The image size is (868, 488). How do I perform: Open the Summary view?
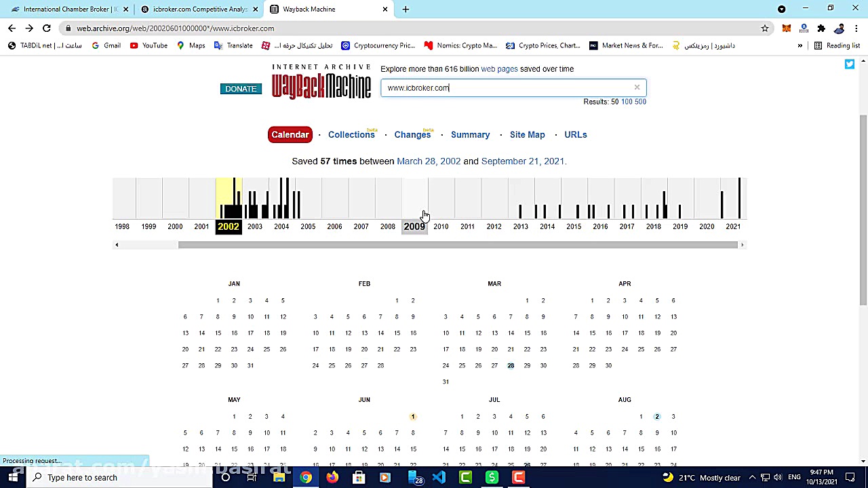[x=470, y=134]
